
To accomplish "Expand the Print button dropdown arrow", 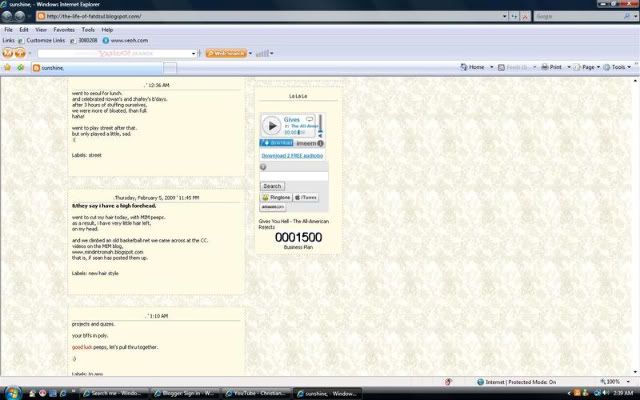I will [x=569, y=67].
